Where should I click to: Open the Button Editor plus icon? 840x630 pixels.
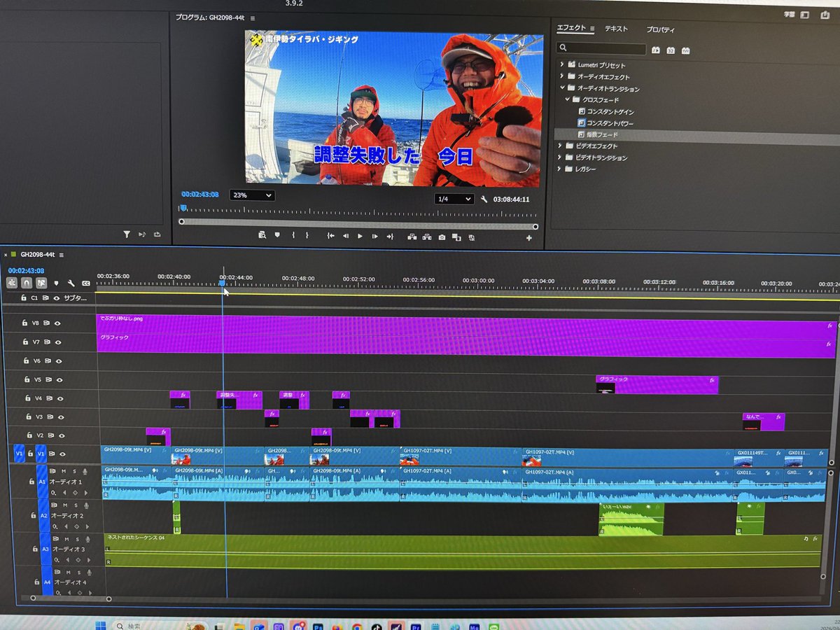528,238
